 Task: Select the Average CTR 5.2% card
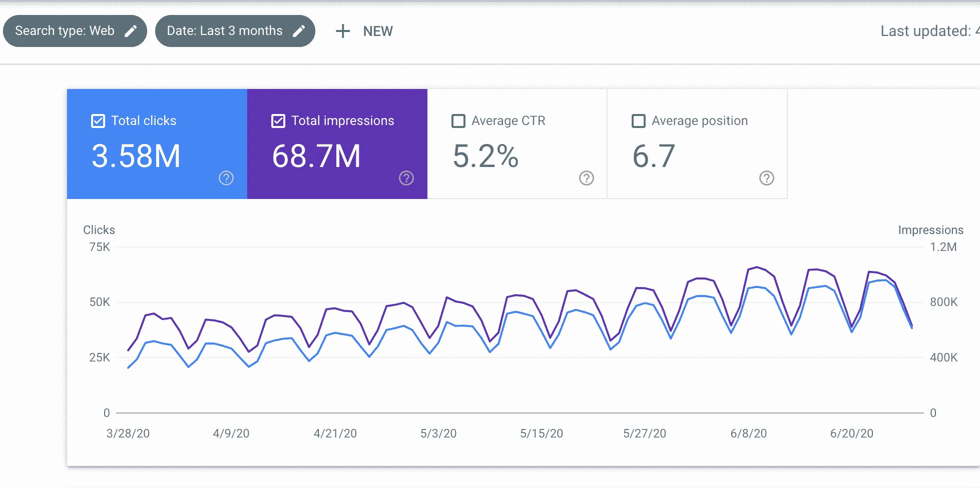tap(517, 144)
